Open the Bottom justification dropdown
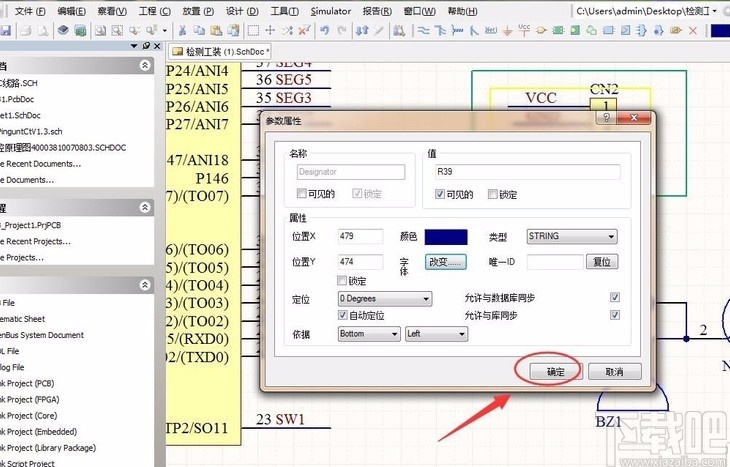 pyautogui.click(x=369, y=334)
